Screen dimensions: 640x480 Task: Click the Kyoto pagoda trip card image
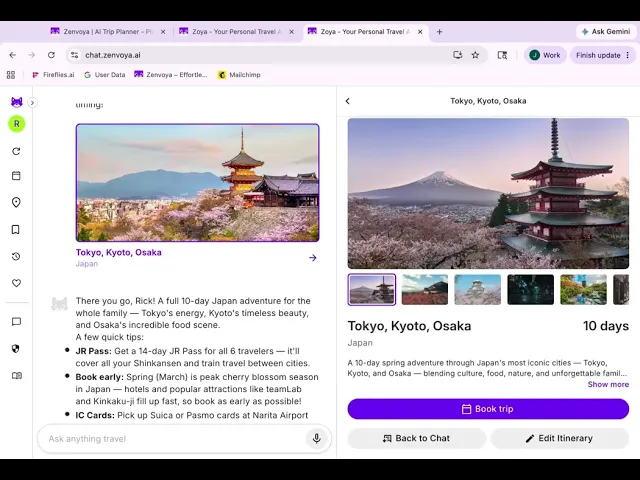coord(198,182)
